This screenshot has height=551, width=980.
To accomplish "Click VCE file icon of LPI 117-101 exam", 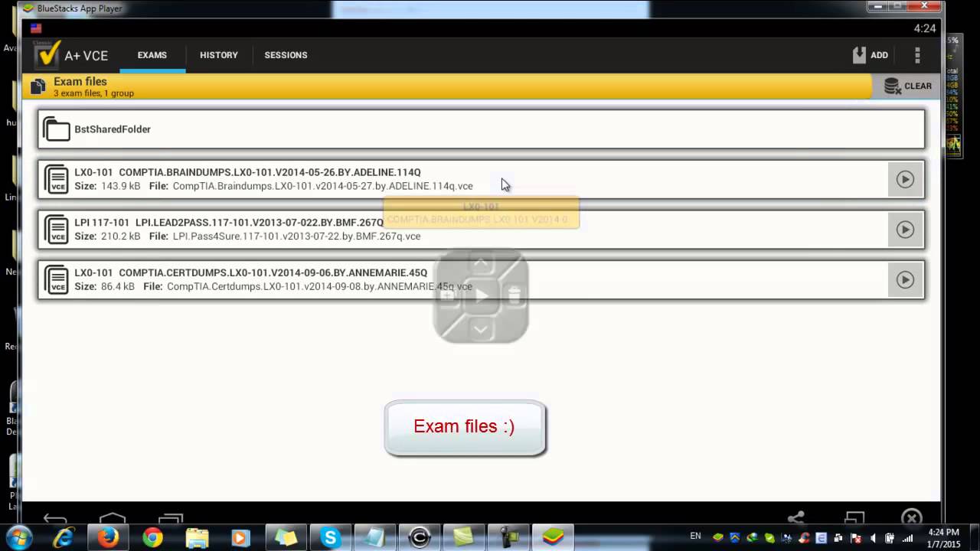I will tap(57, 230).
